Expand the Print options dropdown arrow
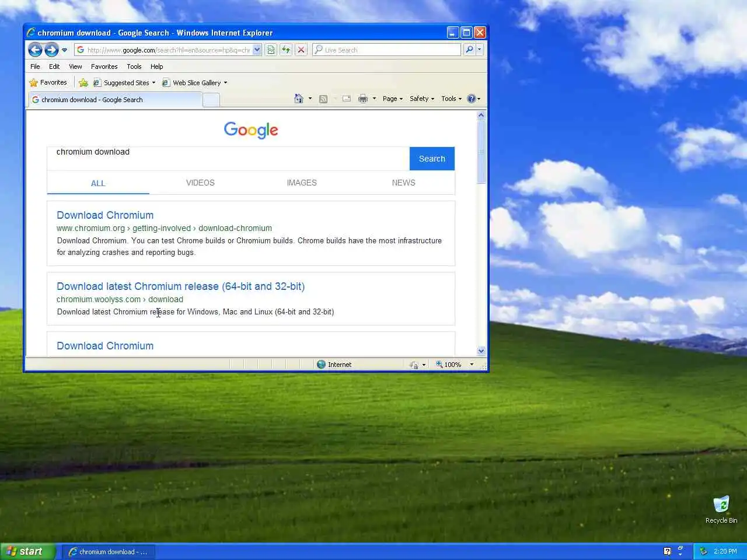Viewport: 747px width, 560px height. [374, 99]
